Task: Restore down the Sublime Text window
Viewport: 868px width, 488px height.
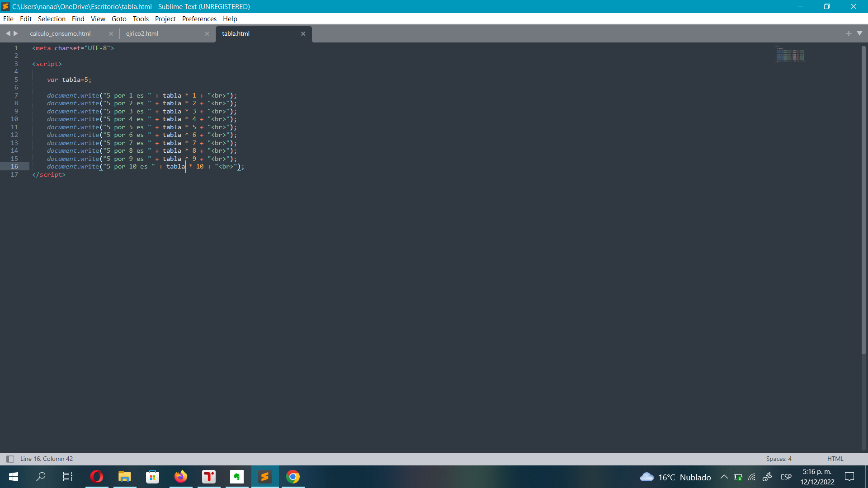Action: point(827,6)
